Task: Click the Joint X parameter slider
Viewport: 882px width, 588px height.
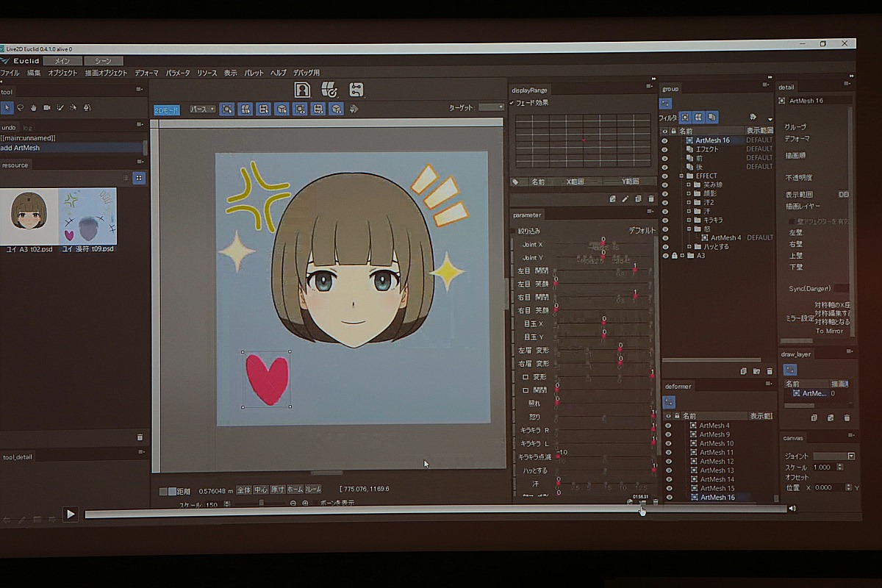Action: click(x=603, y=245)
